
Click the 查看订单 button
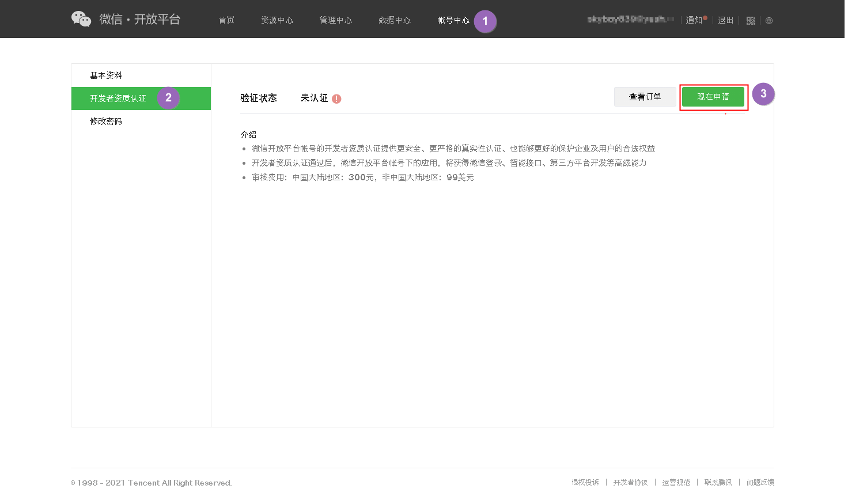point(645,97)
